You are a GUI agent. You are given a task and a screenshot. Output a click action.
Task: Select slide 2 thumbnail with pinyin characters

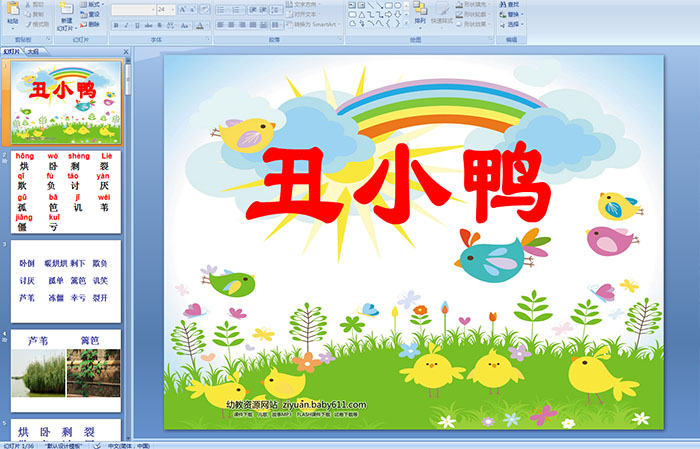[66, 191]
